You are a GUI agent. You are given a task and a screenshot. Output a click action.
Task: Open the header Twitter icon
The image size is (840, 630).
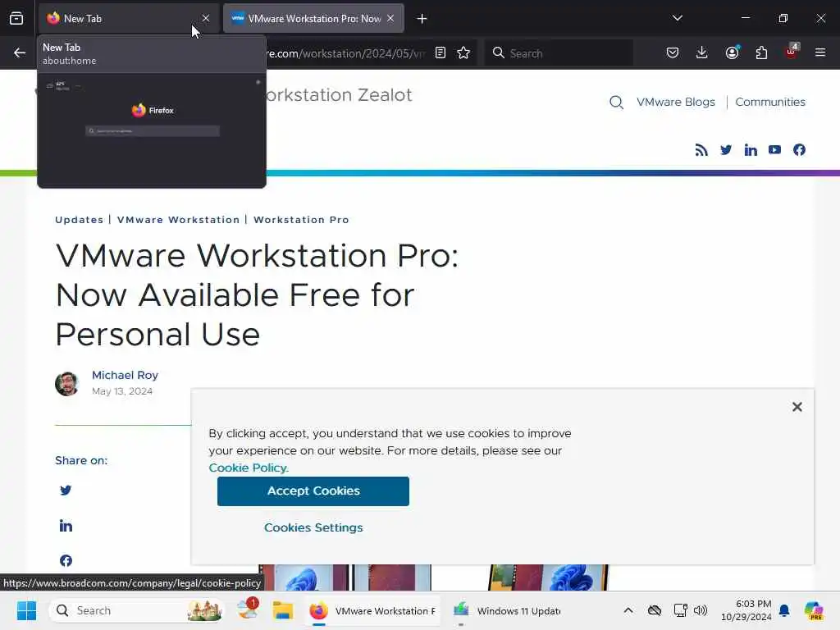click(x=726, y=150)
